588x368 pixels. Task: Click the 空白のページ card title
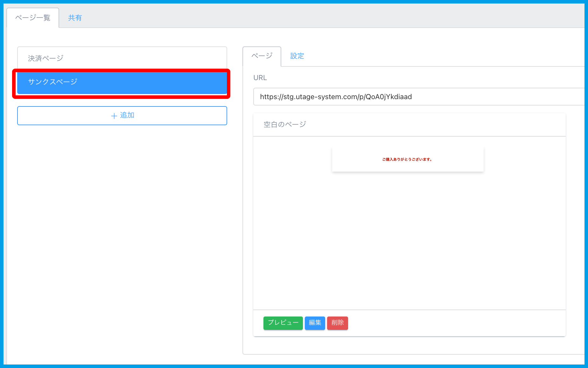[x=285, y=125]
